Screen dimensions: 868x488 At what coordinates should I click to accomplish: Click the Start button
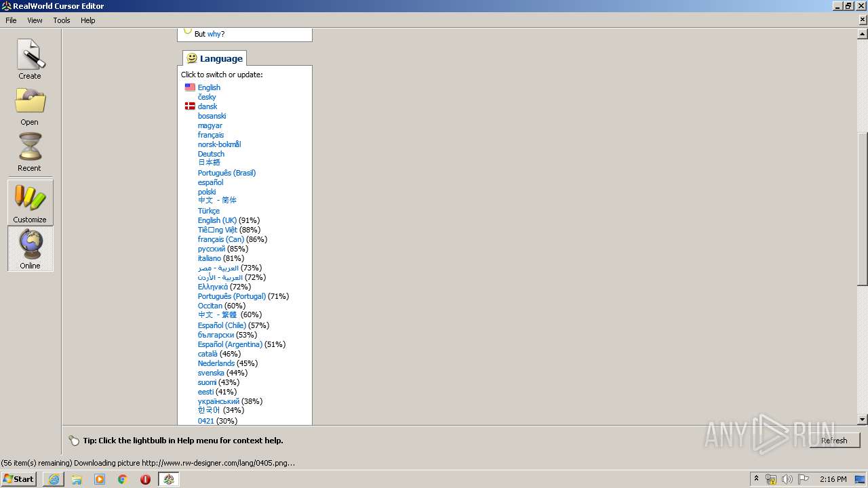point(19,479)
